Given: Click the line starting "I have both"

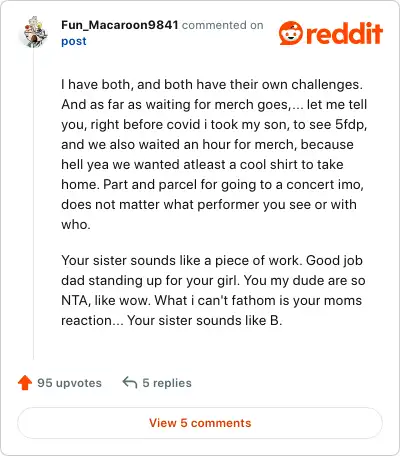Looking at the screenshot, I should pos(212,84).
